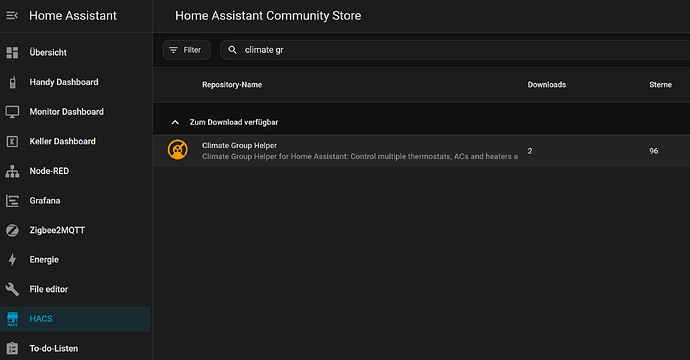Open Grafana panel
This screenshot has height=360, width=690.
click(76, 201)
